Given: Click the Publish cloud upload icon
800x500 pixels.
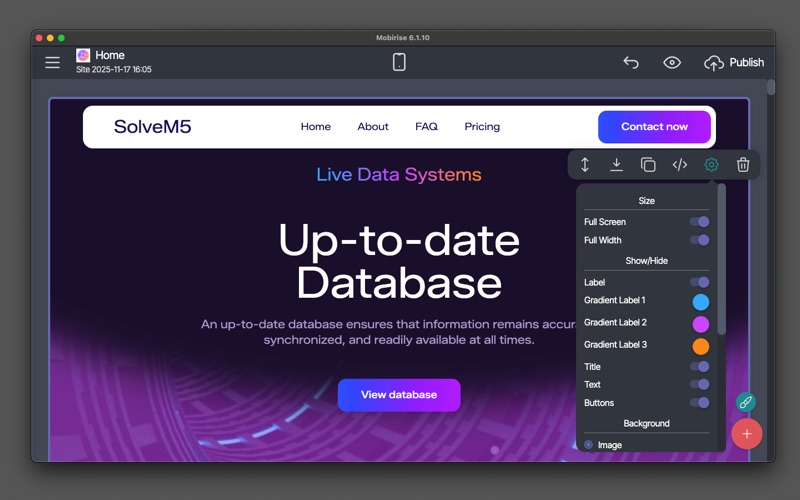Looking at the screenshot, I should point(714,63).
